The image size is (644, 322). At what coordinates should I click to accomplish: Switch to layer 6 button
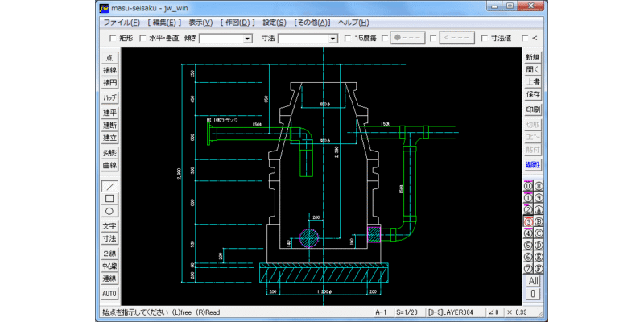point(528,257)
